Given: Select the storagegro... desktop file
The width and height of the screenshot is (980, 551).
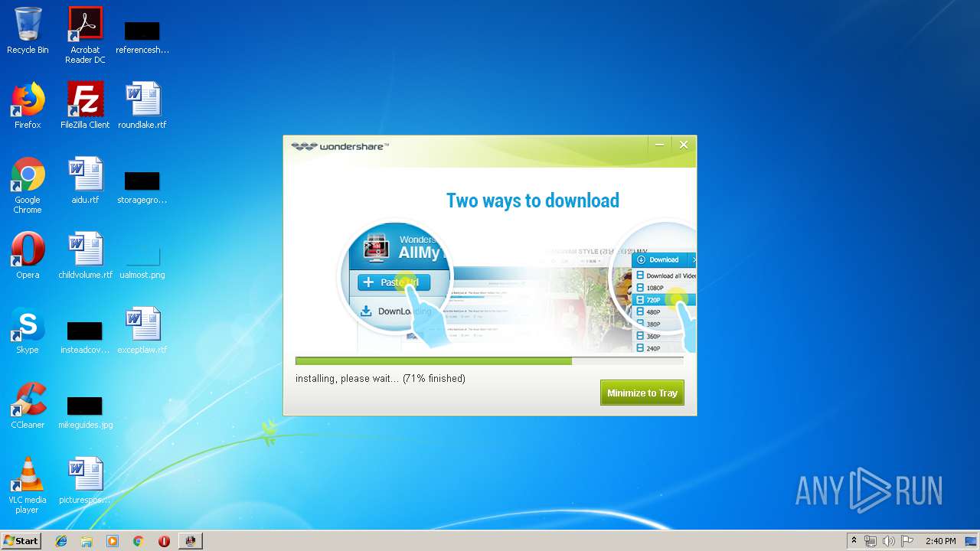Looking at the screenshot, I should 142,187.
